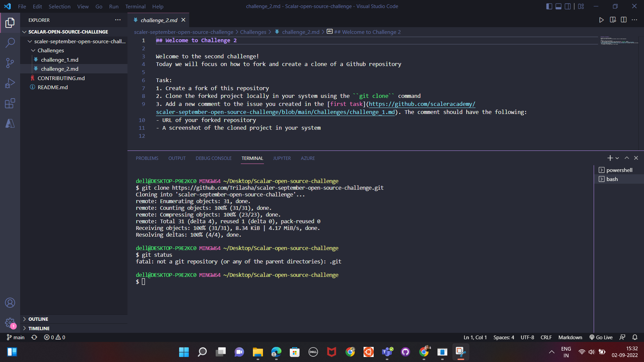Open the Explorer view in activity bar
The width and height of the screenshot is (644, 362).
10,23
